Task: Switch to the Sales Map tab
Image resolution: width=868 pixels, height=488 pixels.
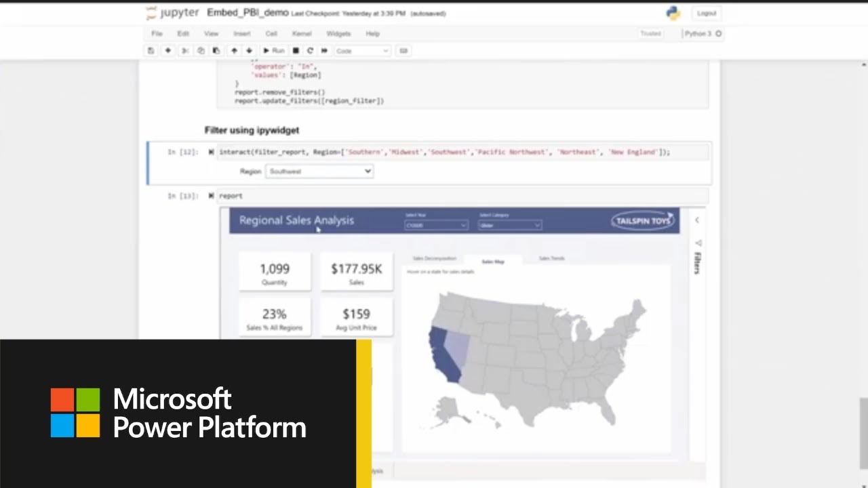Action: [493, 261]
